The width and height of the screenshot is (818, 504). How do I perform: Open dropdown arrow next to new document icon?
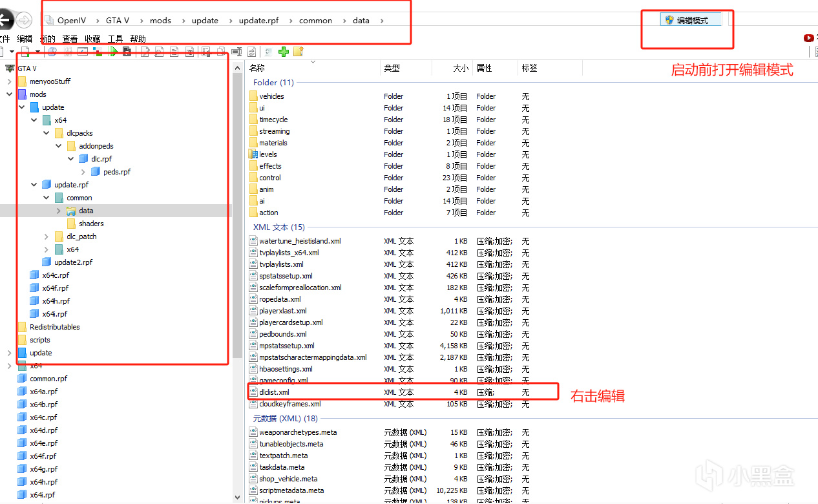pos(37,51)
